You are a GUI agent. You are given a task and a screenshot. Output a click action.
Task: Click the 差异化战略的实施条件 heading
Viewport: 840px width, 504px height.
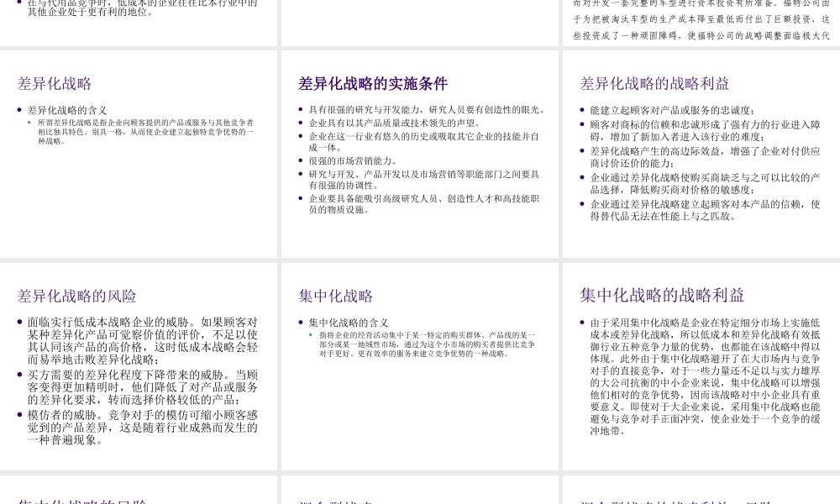pyautogui.click(x=374, y=83)
